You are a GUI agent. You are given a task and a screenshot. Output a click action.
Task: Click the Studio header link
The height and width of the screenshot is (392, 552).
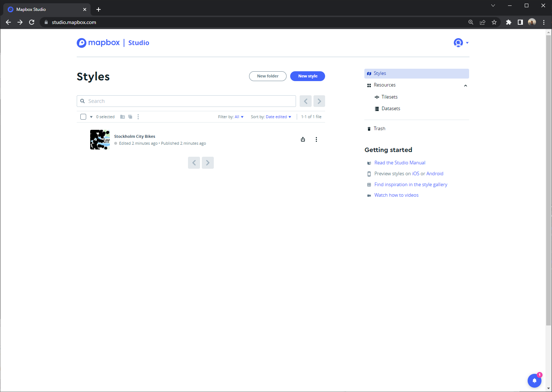[139, 43]
